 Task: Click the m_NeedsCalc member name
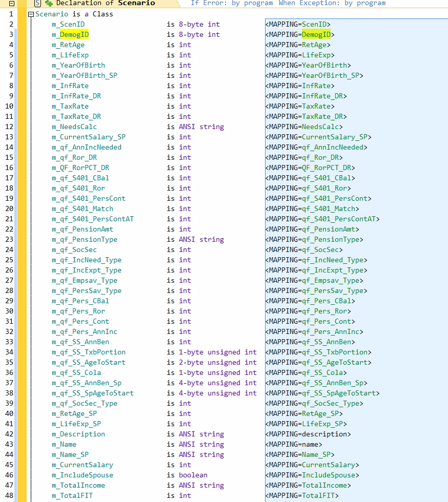(x=74, y=127)
